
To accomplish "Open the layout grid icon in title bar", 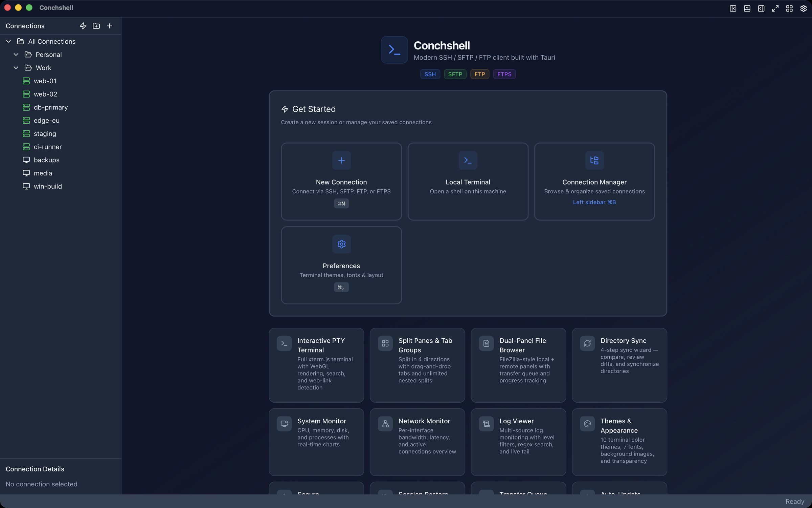I will pos(789,8).
